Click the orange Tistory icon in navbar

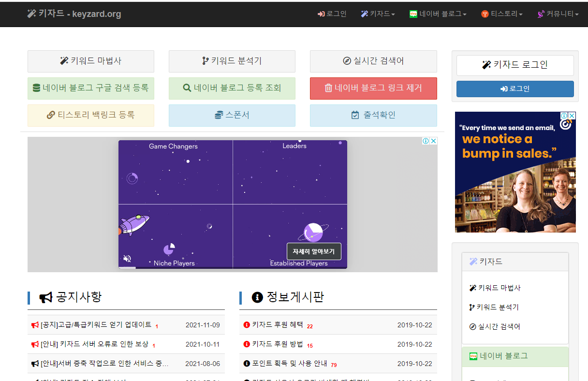coord(485,14)
